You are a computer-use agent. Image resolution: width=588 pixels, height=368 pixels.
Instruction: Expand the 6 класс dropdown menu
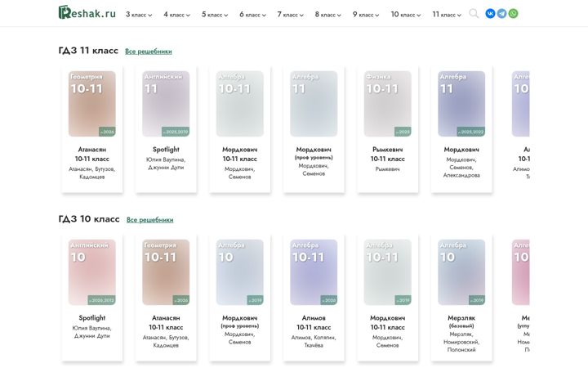[x=252, y=15]
